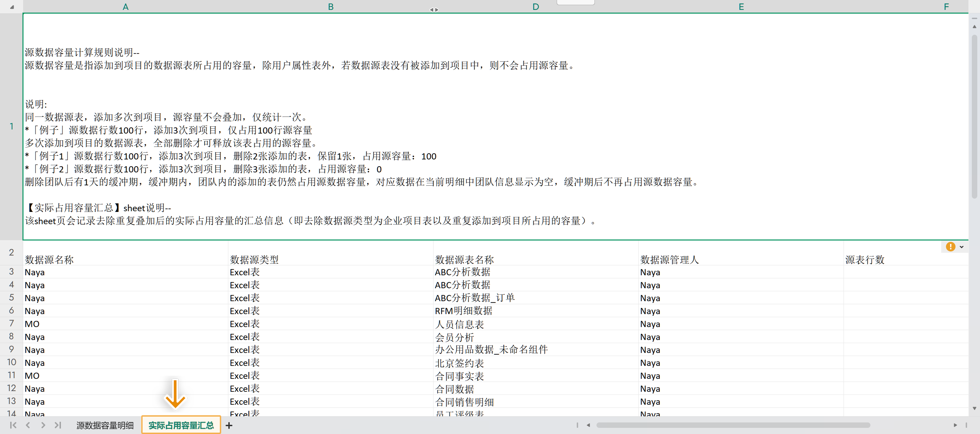Open the 源数据容量明细 sheet tab

pyautogui.click(x=104, y=425)
